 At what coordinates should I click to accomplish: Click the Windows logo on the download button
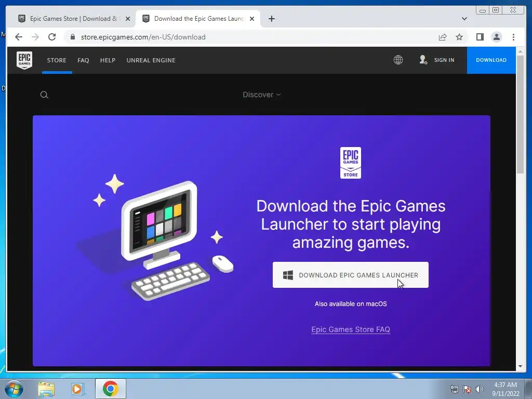(x=288, y=275)
